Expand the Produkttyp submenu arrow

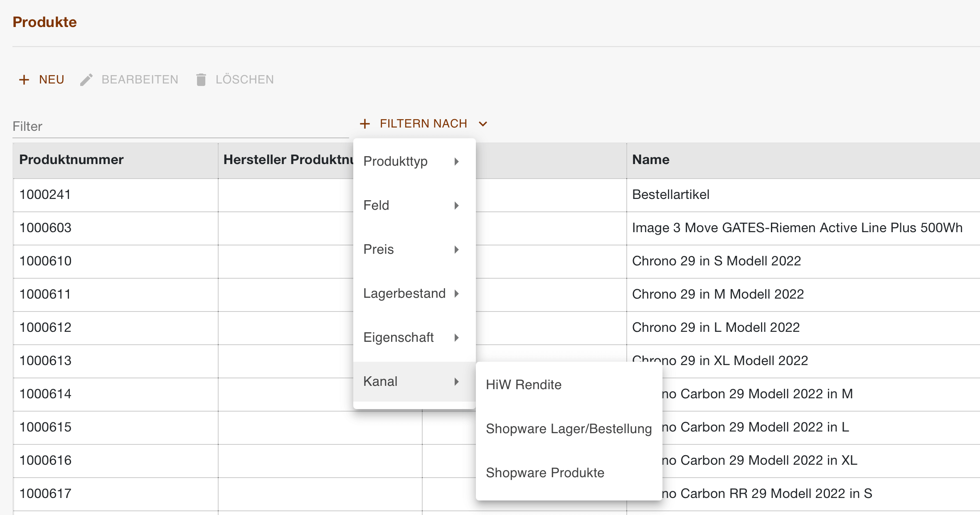point(457,162)
